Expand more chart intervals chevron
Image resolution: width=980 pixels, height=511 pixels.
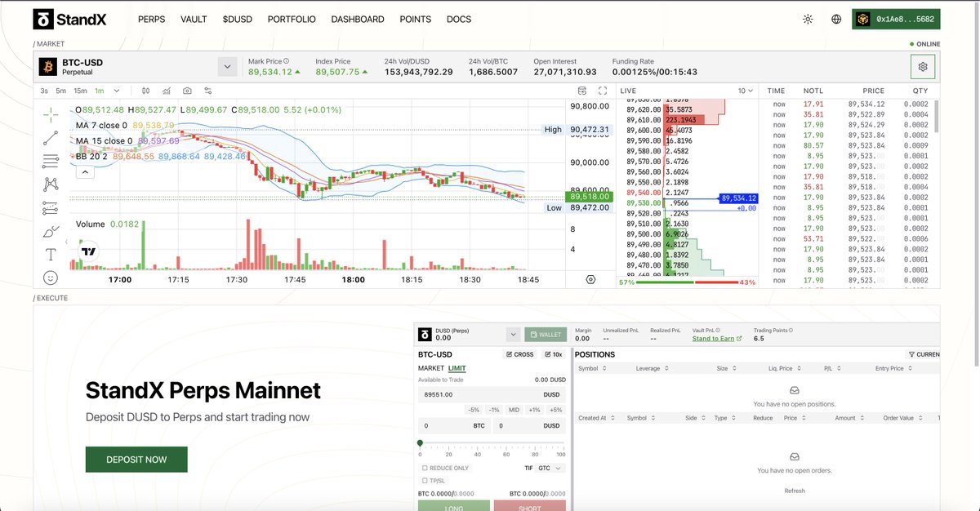(117, 91)
